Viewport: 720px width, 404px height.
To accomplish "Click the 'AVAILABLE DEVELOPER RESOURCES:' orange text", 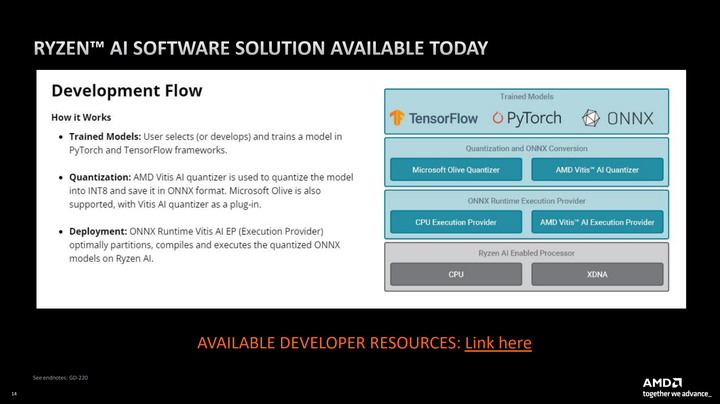I will pyautogui.click(x=329, y=343).
